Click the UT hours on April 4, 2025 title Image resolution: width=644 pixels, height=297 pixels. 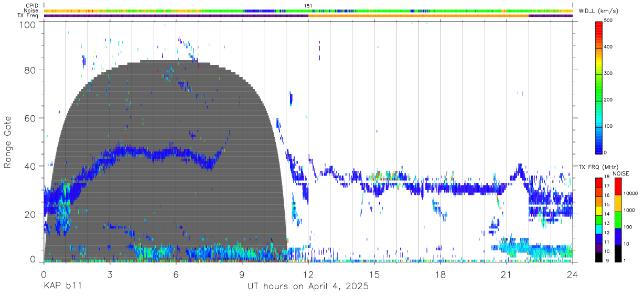[308, 287]
